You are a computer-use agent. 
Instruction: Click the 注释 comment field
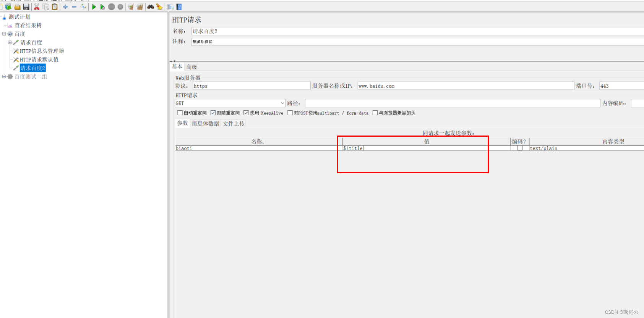417,42
